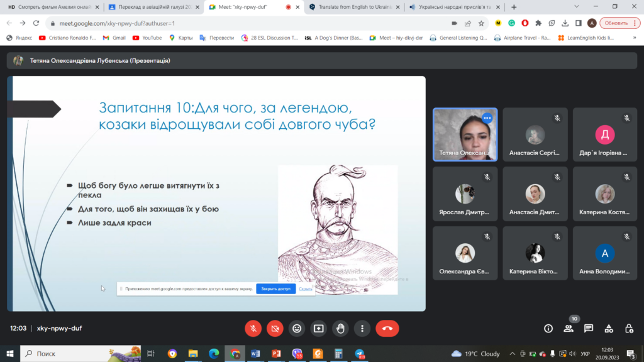Open PowerPoint from the Windows taskbar
This screenshot has width=644, height=362.
click(275, 354)
